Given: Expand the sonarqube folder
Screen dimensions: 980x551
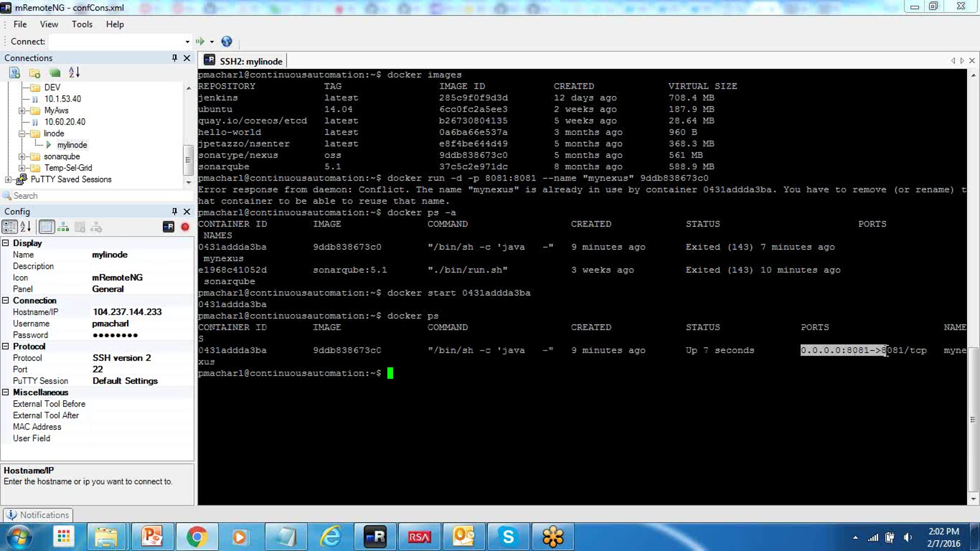Looking at the screenshot, I should [x=22, y=156].
